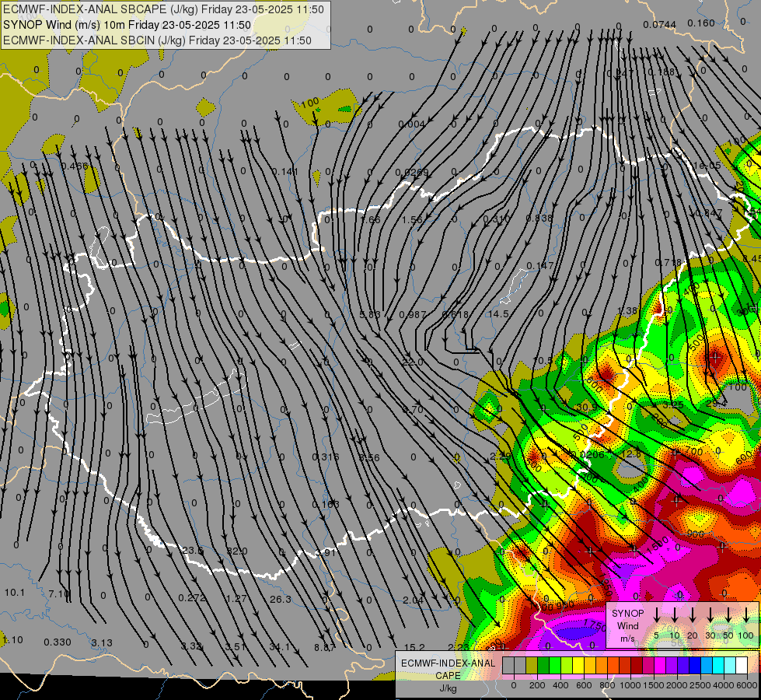
Task: Click the 14.5 value on the map
Action: pos(498,313)
